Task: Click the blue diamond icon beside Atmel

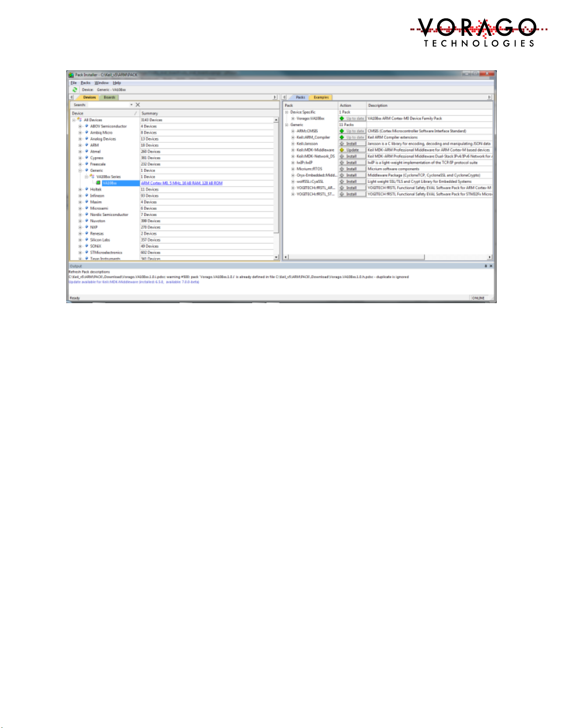Action: [x=86, y=151]
